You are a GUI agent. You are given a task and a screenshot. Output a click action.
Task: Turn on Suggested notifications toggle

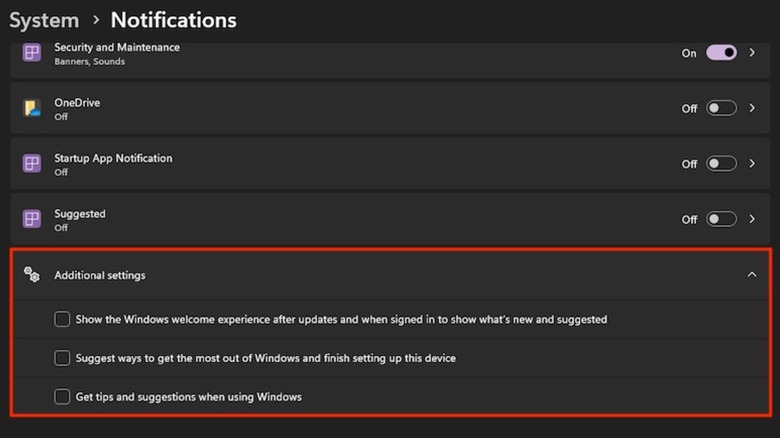click(721, 219)
